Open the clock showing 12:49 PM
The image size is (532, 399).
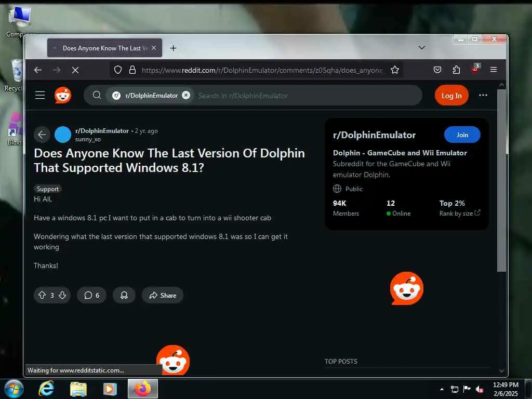click(x=506, y=389)
